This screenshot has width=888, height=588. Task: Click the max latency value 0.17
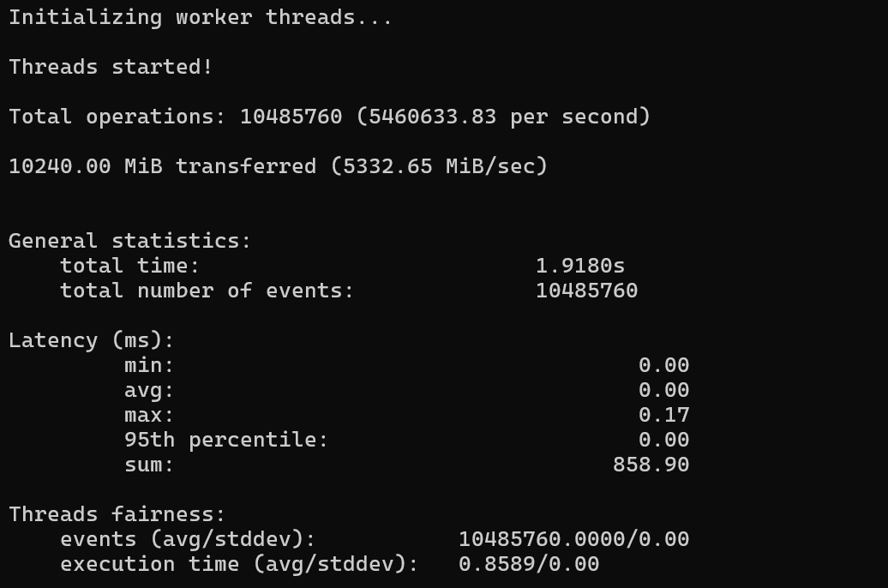pyautogui.click(x=663, y=415)
